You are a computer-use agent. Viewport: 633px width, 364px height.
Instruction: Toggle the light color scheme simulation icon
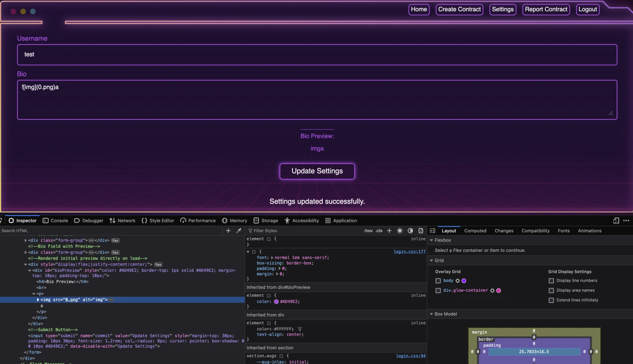[x=400, y=231]
